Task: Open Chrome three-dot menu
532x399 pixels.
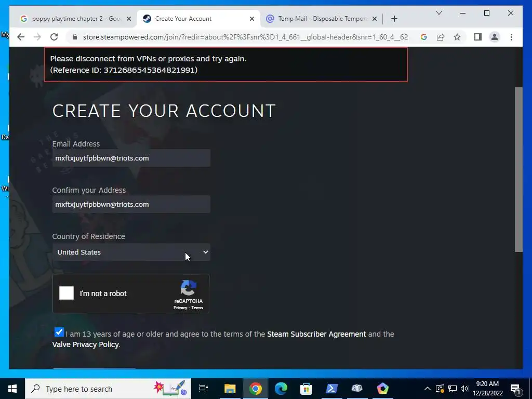Action: point(511,37)
